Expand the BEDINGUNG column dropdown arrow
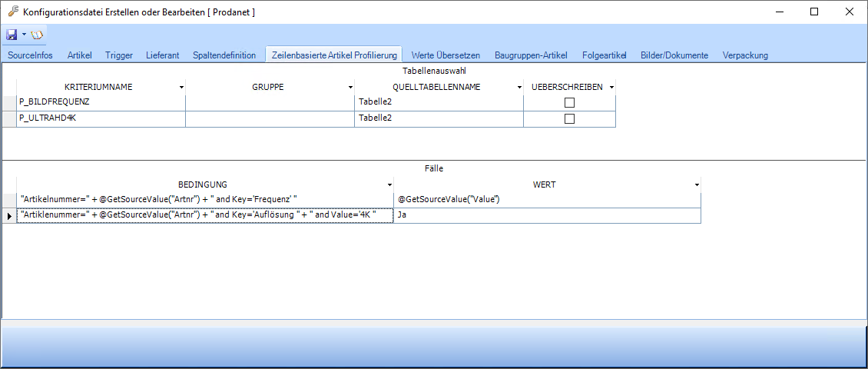868x369 pixels. [x=389, y=185]
